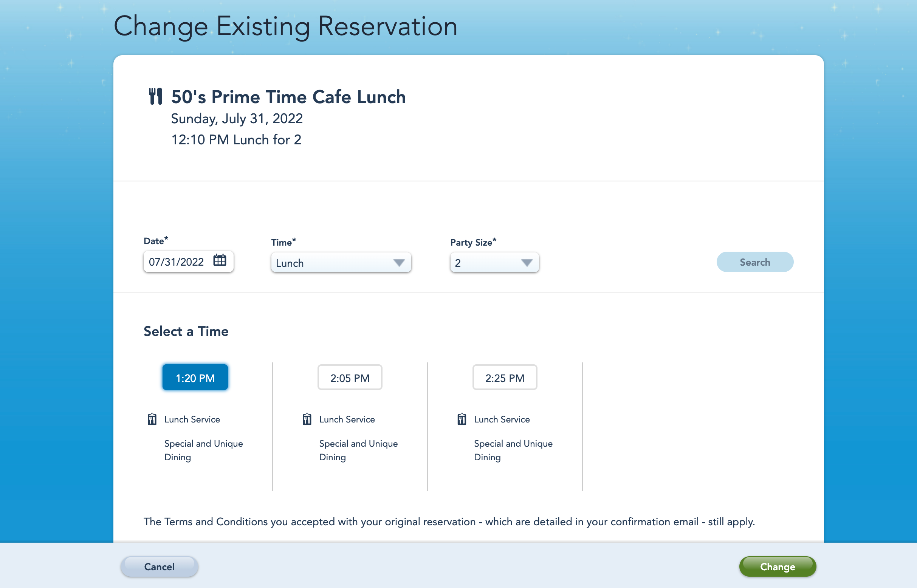Screen dimensions: 917x588
Task: Click the Time dropdown arrow
Action: tap(399, 263)
